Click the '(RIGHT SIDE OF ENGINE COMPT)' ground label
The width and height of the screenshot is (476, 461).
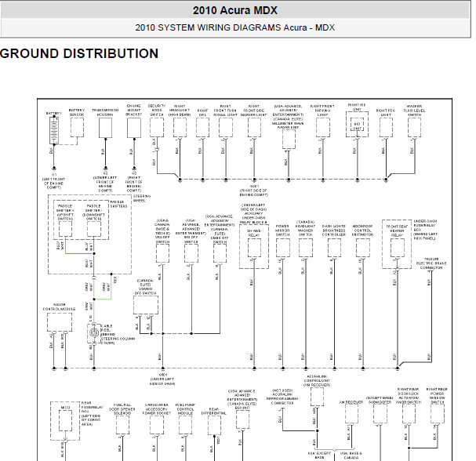(253, 192)
